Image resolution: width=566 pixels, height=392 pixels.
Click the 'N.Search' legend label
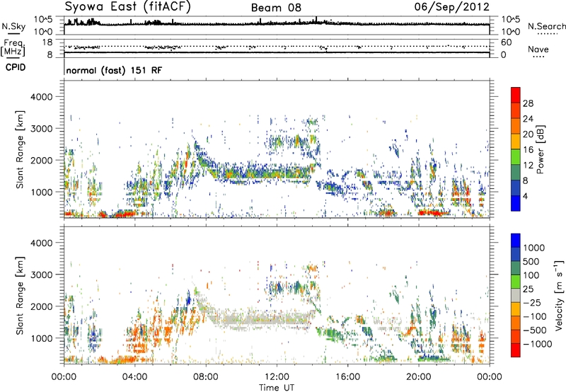coord(546,26)
